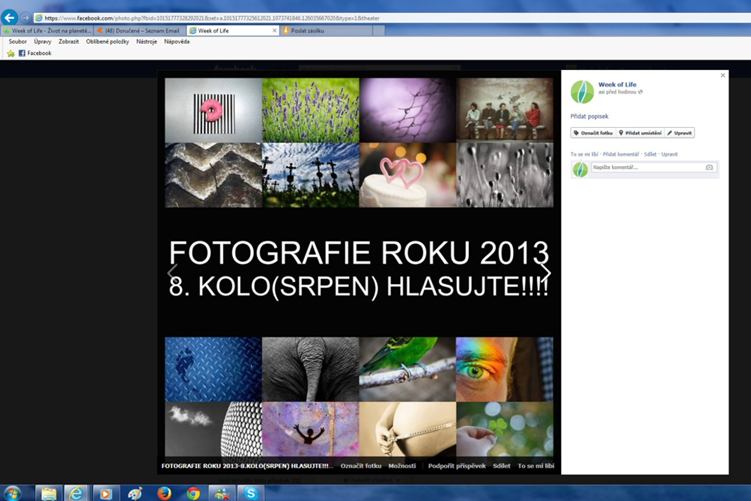This screenshot has height=501, width=751.
Task: Click Podpořit příspěvek under the photo
Action: 456,466
